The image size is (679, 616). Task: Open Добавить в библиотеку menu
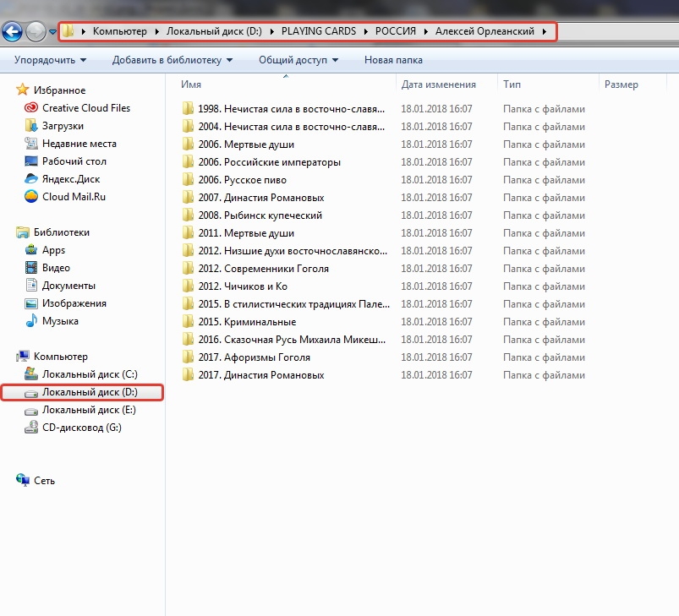click(172, 60)
